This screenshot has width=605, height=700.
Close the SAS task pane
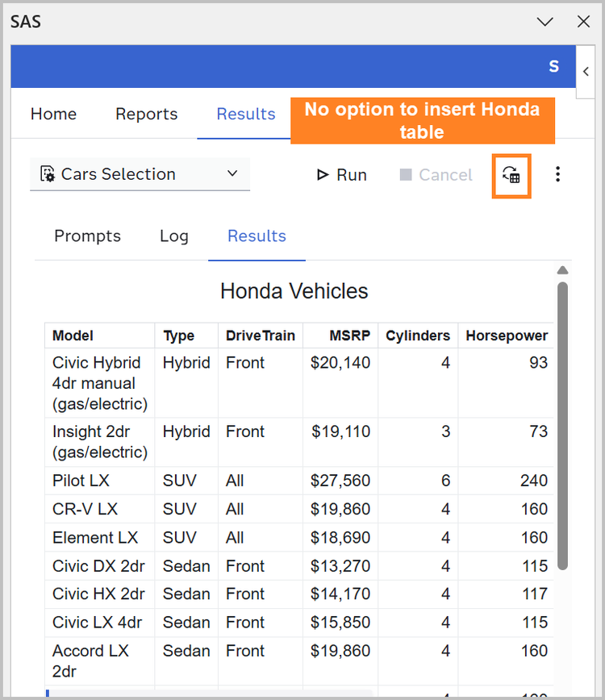tap(583, 22)
